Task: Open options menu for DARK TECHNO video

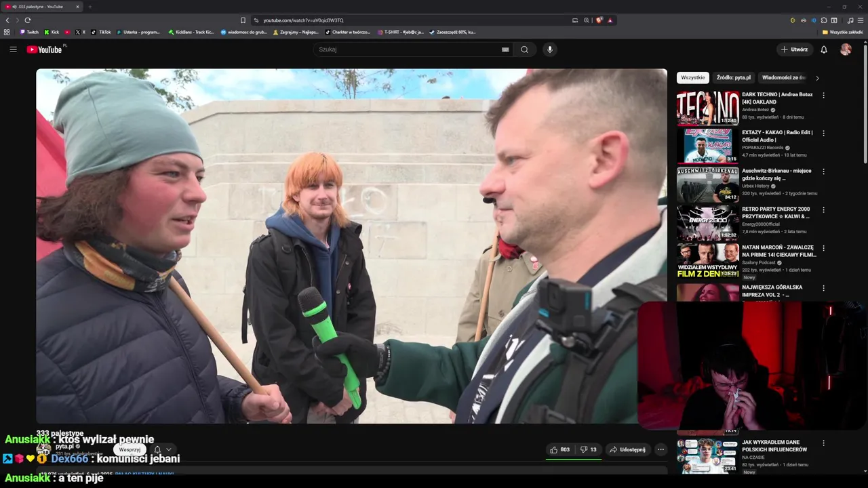Action: click(x=823, y=96)
